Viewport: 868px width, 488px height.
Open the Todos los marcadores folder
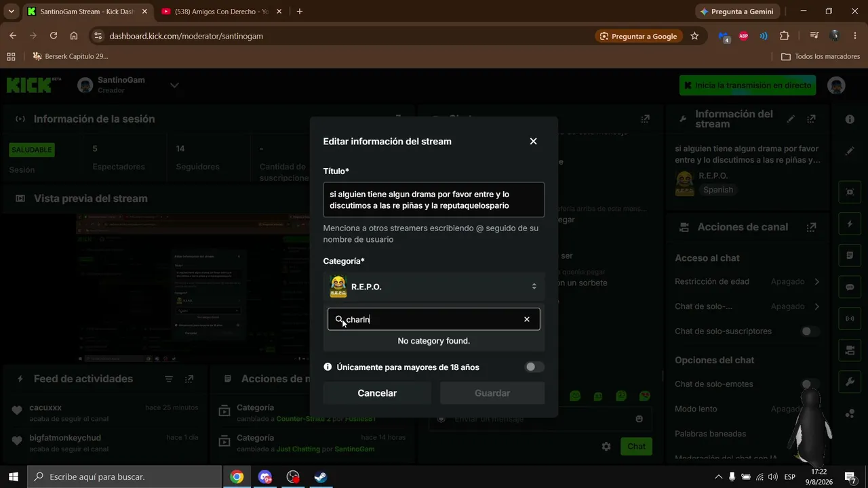(821, 56)
